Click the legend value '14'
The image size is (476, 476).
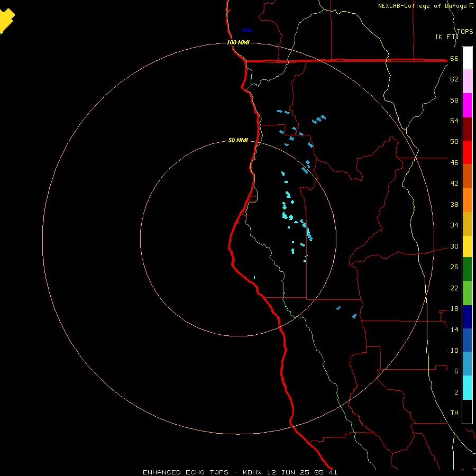[454, 329]
